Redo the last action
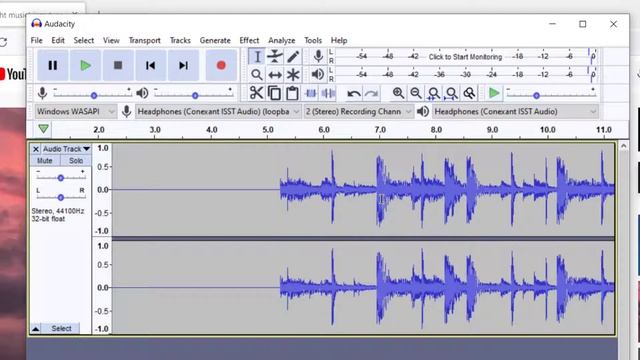 point(371,93)
